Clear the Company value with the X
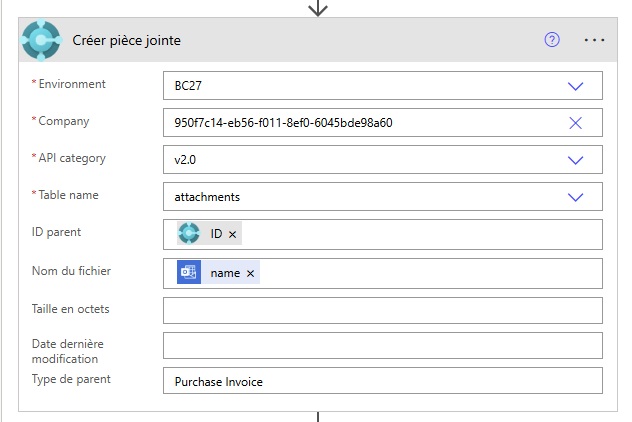This screenshot has height=422, width=632. pyautogui.click(x=575, y=123)
